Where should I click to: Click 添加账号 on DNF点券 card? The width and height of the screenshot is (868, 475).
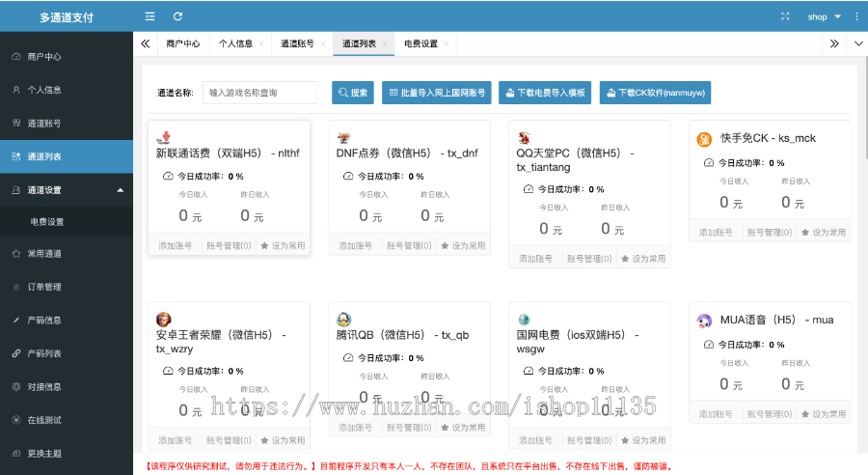[355, 245]
